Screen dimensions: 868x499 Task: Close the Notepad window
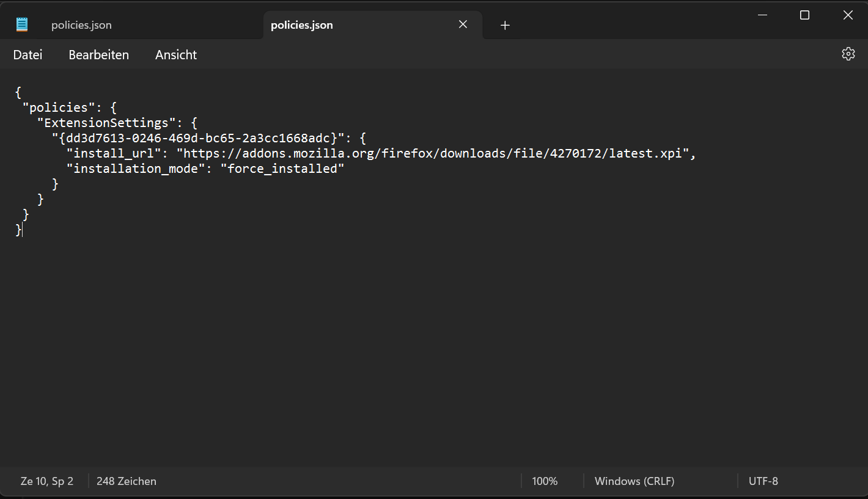point(848,15)
